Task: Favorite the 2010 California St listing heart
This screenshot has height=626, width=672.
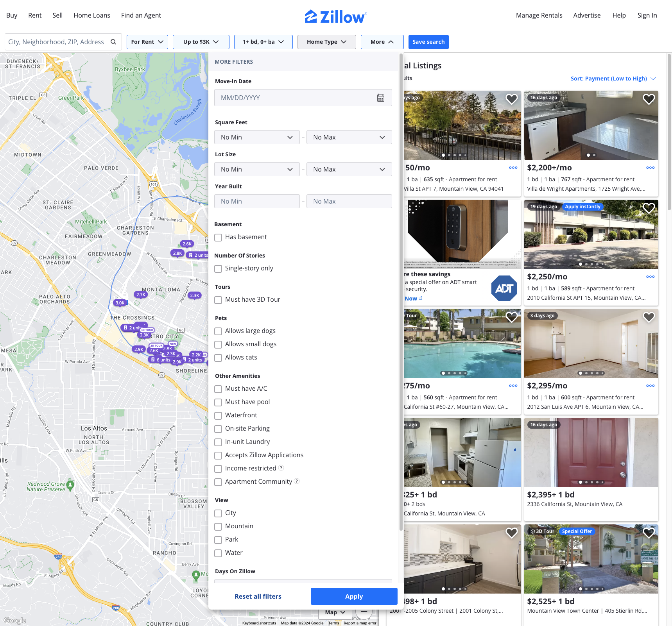Action: tap(649, 208)
